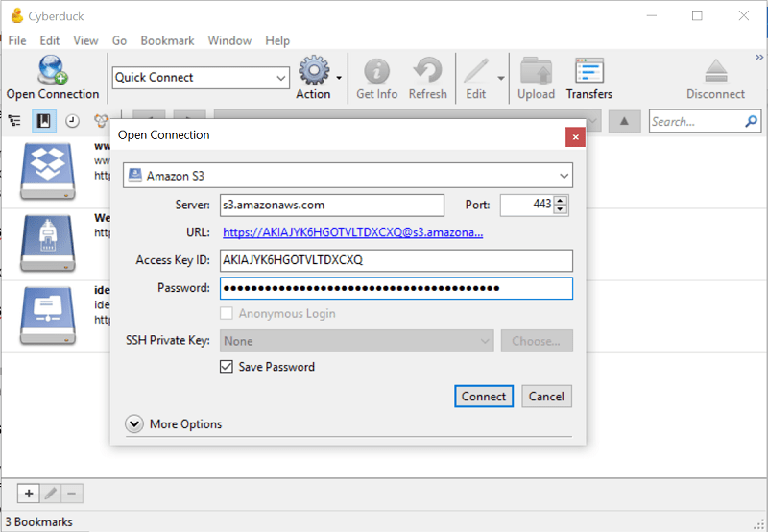This screenshot has height=532, width=768.
Task: Open the Window menu
Action: [229, 40]
